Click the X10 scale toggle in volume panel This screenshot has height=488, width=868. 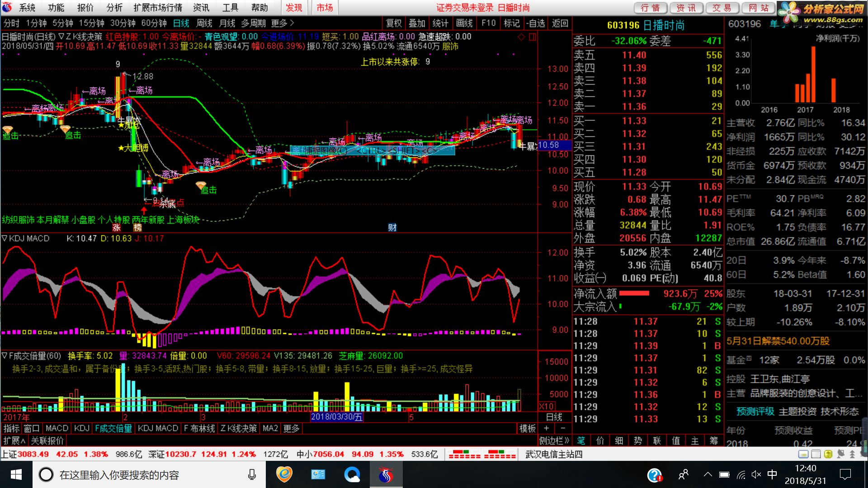pyautogui.click(x=547, y=406)
